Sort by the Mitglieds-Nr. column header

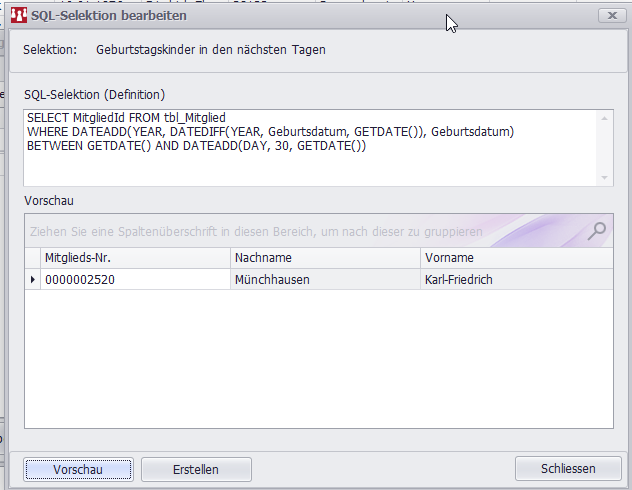[x=135, y=258]
